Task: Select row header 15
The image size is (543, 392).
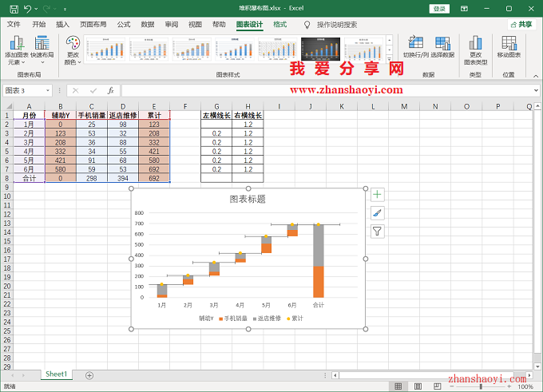Action: tap(7, 241)
